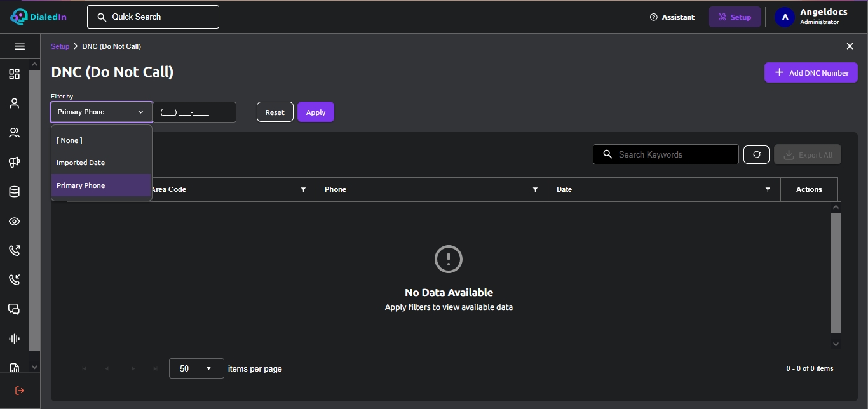Open the campaigns megaphone icon in sidebar

coord(14,163)
